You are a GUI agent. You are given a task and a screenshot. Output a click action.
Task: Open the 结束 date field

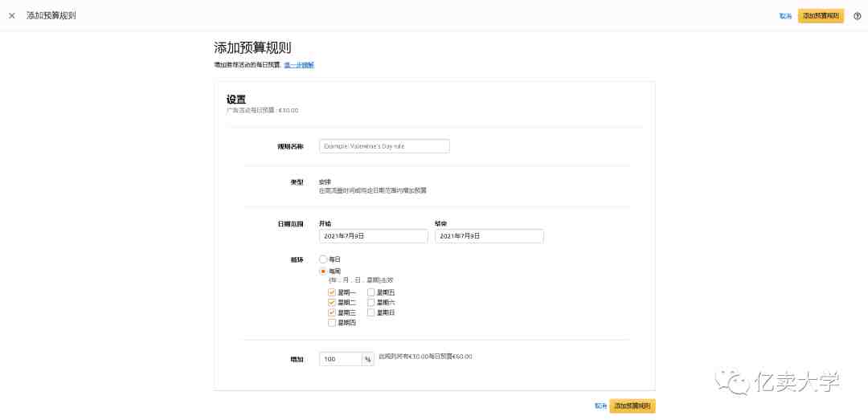pyautogui.click(x=489, y=236)
